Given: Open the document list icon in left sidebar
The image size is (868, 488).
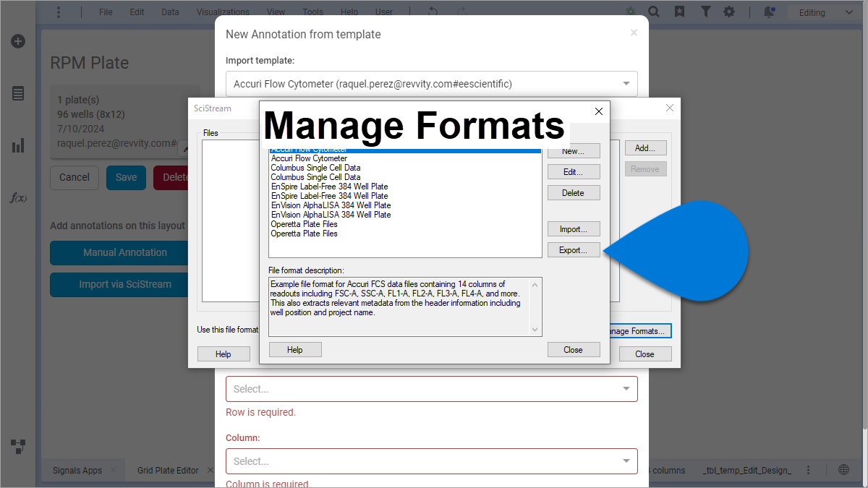Looking at the screenshot, I should pos(18,93).
